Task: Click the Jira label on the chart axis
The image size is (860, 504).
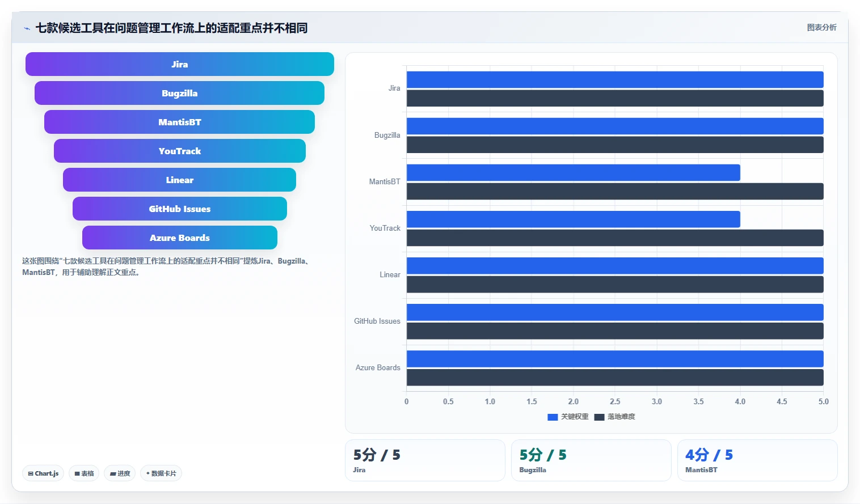Action: [x=394, y=88]
